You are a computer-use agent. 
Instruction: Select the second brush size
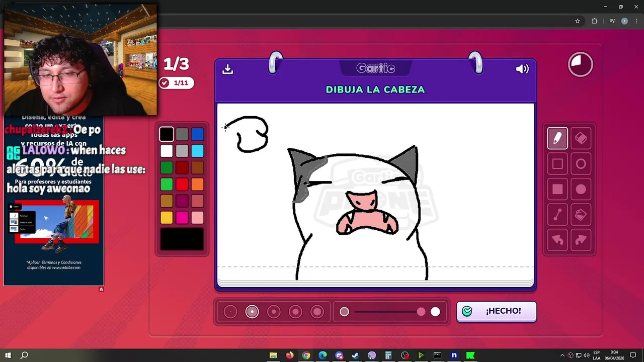click(252, 312)
